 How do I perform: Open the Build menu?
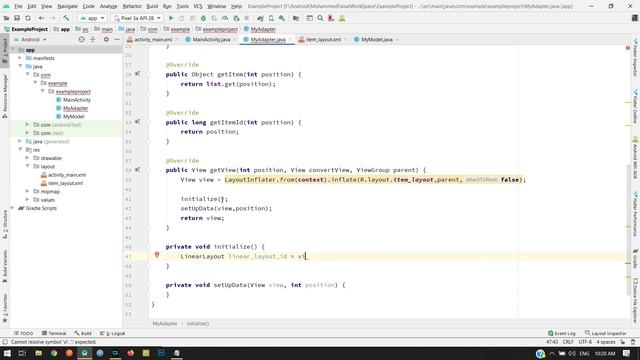click(x=152, y=6)
